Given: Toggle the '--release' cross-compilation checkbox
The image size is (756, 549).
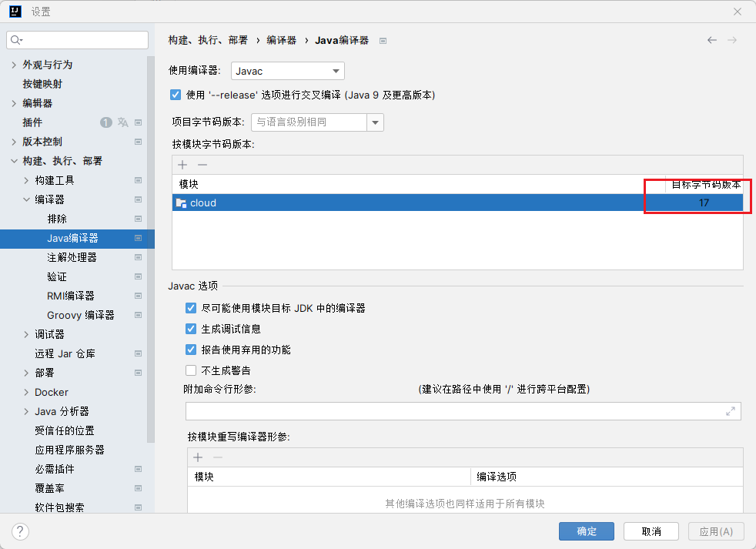Looking at the screenshot, I should point(175,95).
